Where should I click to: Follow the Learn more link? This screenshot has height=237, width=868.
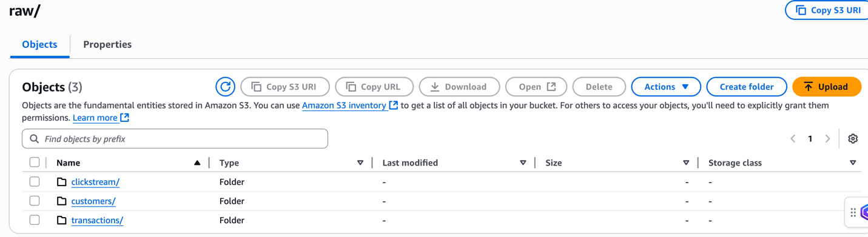95,118
